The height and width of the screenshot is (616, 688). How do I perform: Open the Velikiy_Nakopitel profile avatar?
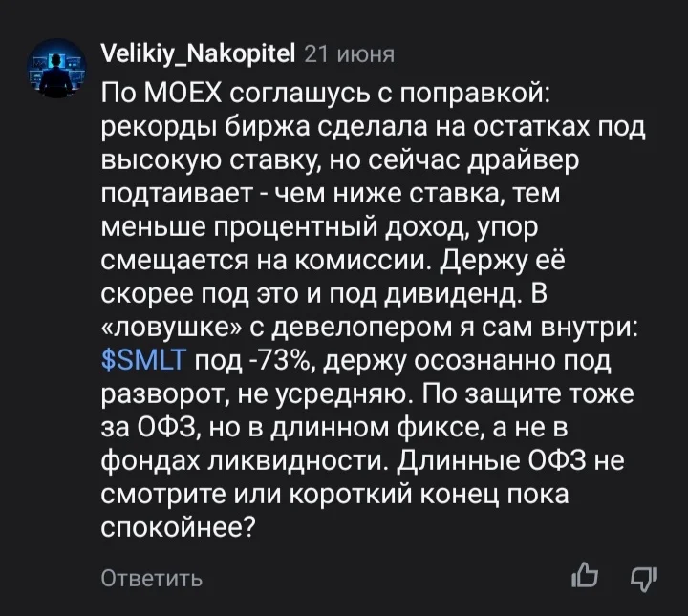(x=57, y=68)
